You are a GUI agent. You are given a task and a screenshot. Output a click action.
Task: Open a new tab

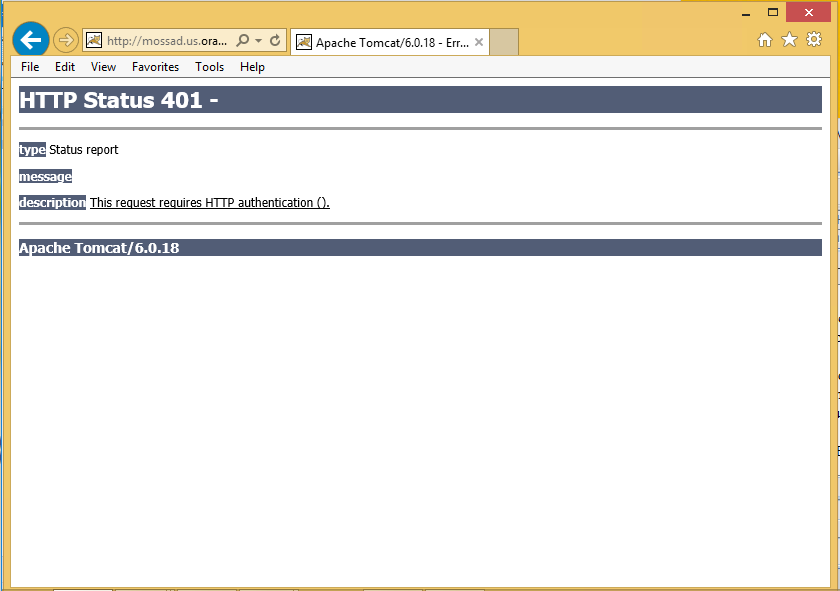click(504, 42)
